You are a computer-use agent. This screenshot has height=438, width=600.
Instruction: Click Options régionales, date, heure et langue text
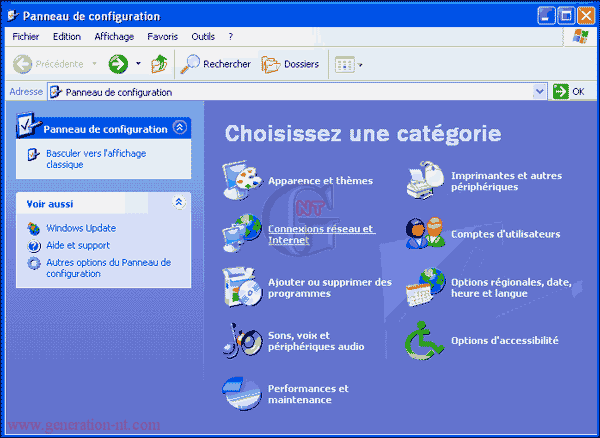511,288
